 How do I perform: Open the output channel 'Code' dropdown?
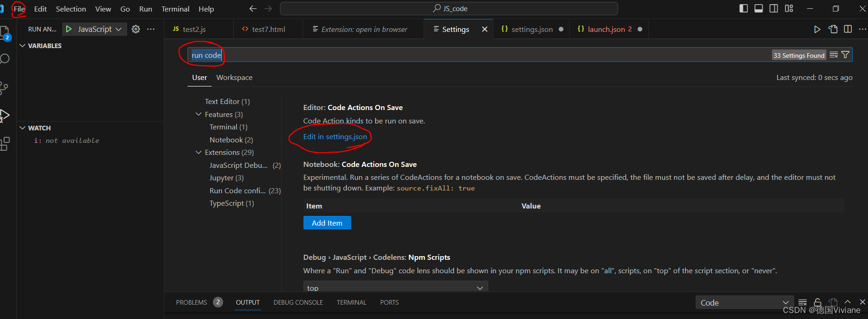point(745,303)
